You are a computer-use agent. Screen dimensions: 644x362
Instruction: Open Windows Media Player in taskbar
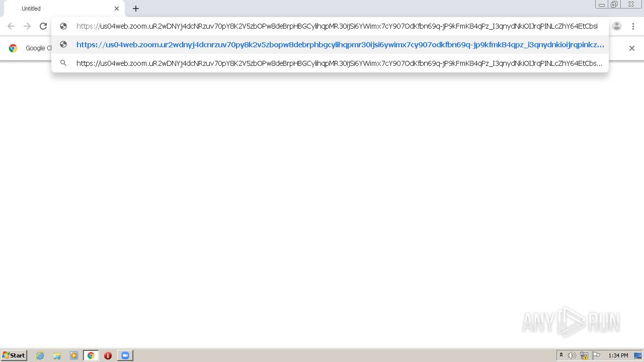pos(74,355)
